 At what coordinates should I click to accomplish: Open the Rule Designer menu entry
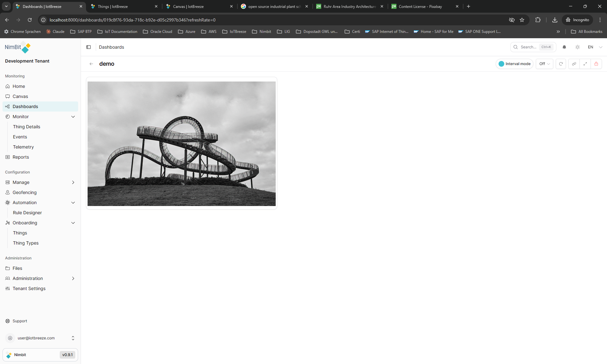(x=27, y=213)
